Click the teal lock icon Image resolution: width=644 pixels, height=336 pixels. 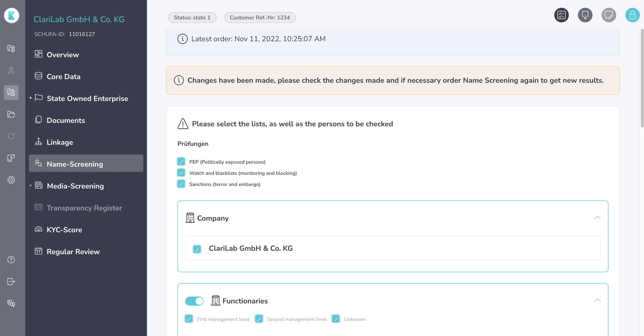[x=632, y=15]
